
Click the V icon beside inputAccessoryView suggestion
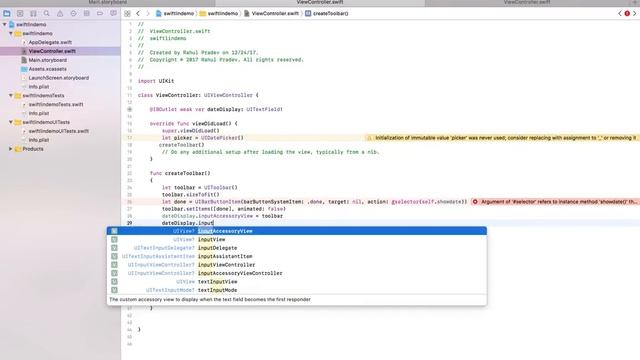[x=114, y=231]
